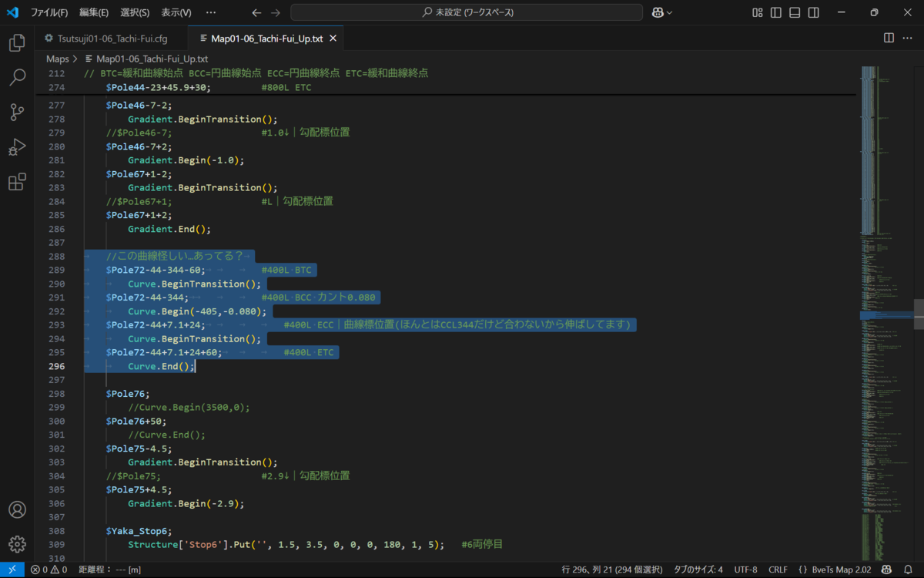Click the $Yaka_Stop6; line
Screen dimensions: 924x578
pyautogui.click(x=139, y=531)
